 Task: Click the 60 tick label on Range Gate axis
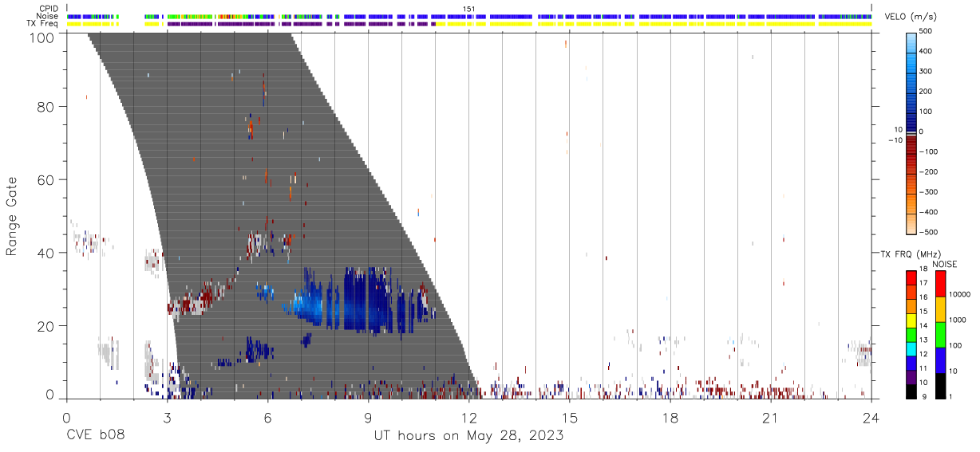pos(47,180)
